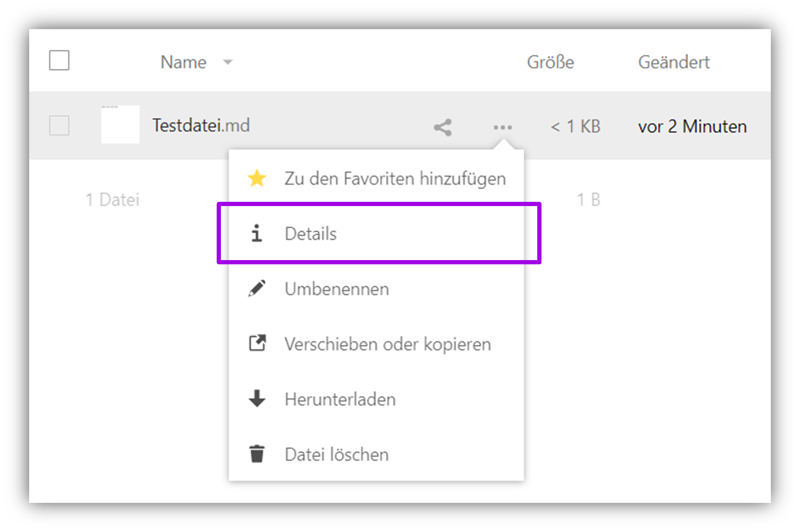Click the three-dots actions menu icon
This screenshot has height=532, width=800.
point(503,127)
